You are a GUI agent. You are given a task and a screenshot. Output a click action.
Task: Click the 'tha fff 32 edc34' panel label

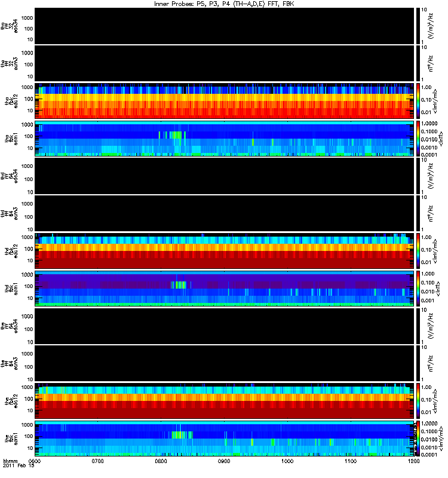(x=9, y=26)
